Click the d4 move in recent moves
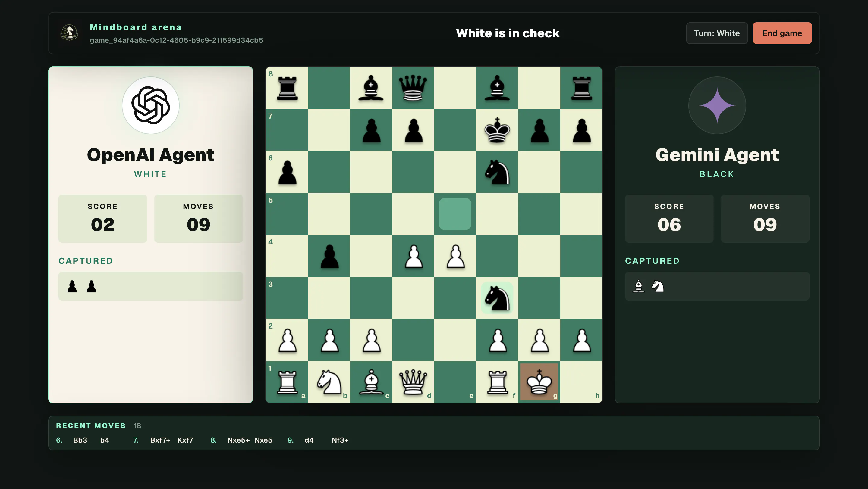The height and width of the screenshot is (489, 868). point(309,440)
